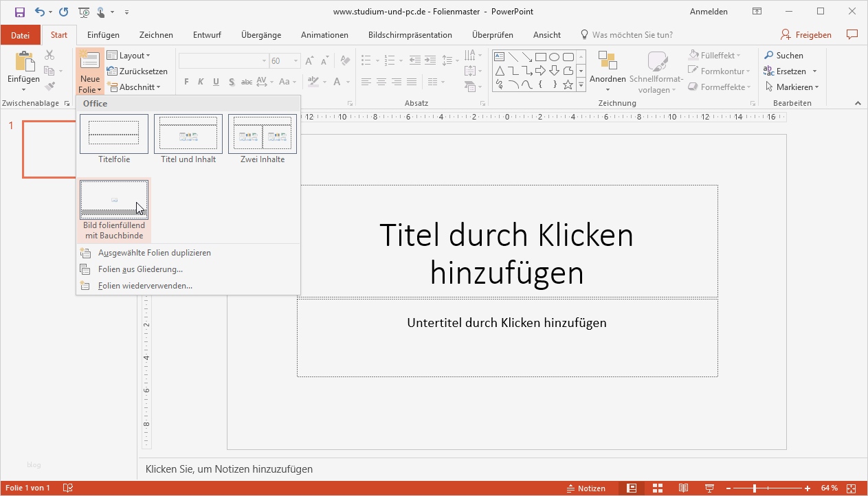The width and height of the screenshot is (868, 496).
Task: Open the Customize Quick Access Toolbar arrow
Action: click(x=126, y=12)
